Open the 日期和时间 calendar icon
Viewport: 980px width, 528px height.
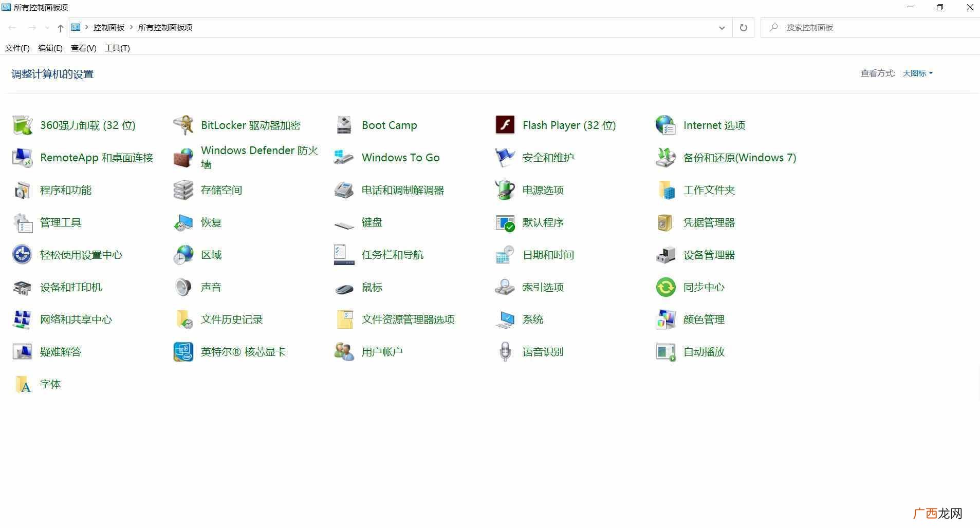(x=505, y=255)
